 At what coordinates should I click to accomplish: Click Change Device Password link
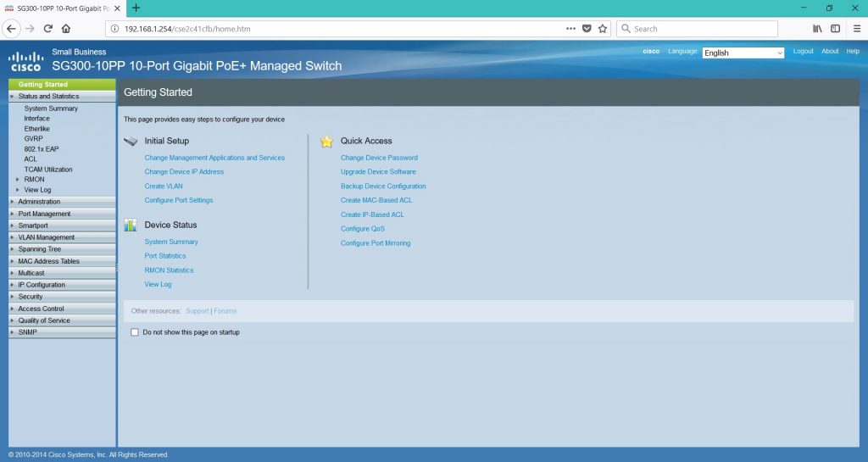(x=379, y=158)
